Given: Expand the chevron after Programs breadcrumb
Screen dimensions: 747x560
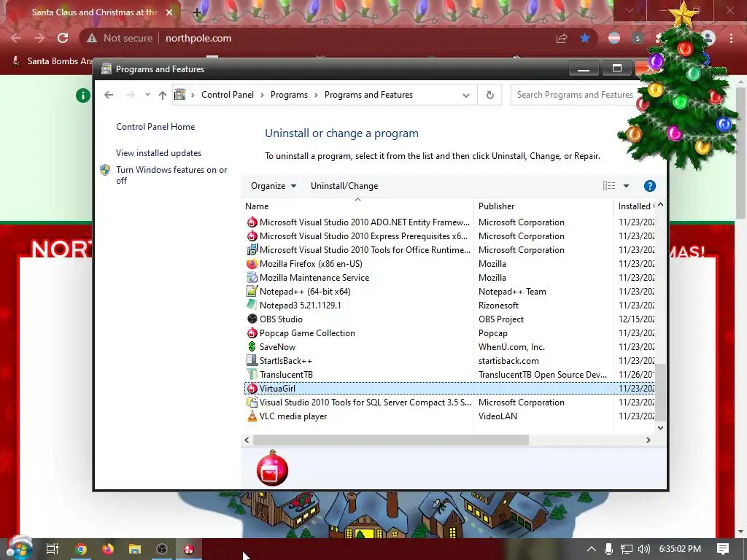Looking at the screenshot, I should click(x=316, y=96).
